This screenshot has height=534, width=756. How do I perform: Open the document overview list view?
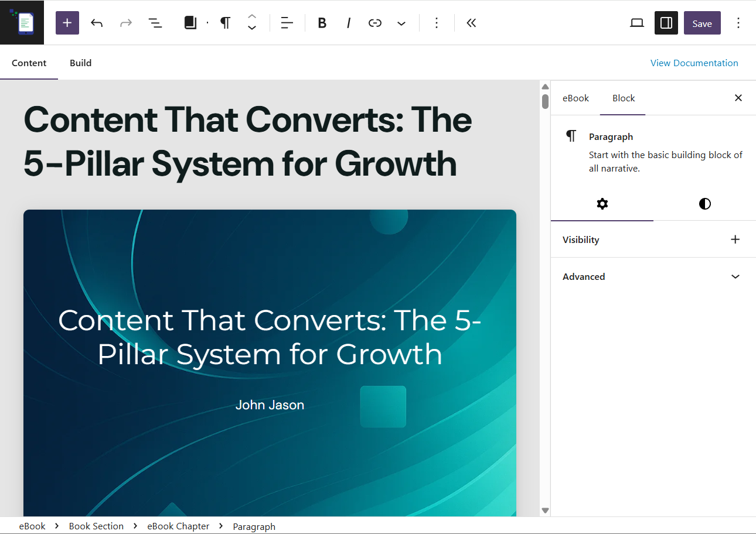tap(155, 23)
